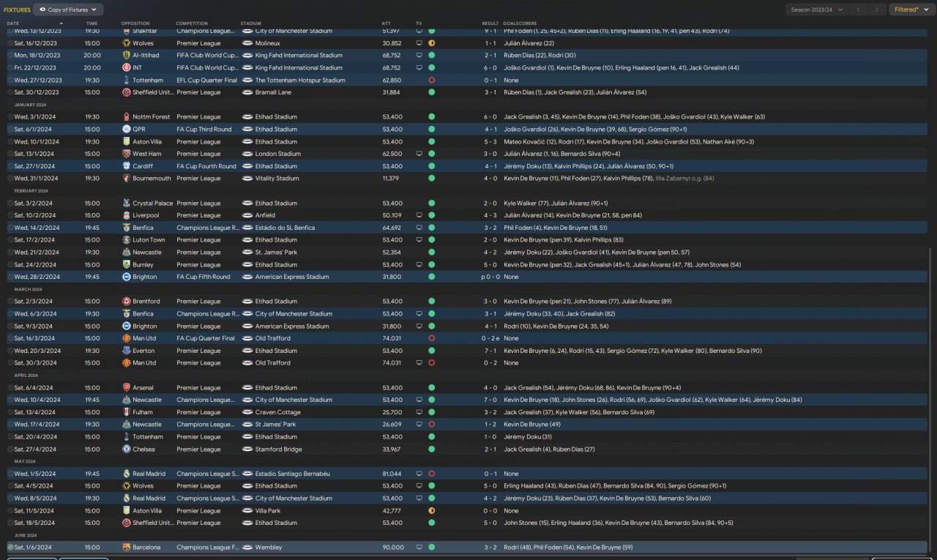Sort by the Goalscorers column header
The width and height of the screenshot is (937, 560).
[x=520, y=23]
